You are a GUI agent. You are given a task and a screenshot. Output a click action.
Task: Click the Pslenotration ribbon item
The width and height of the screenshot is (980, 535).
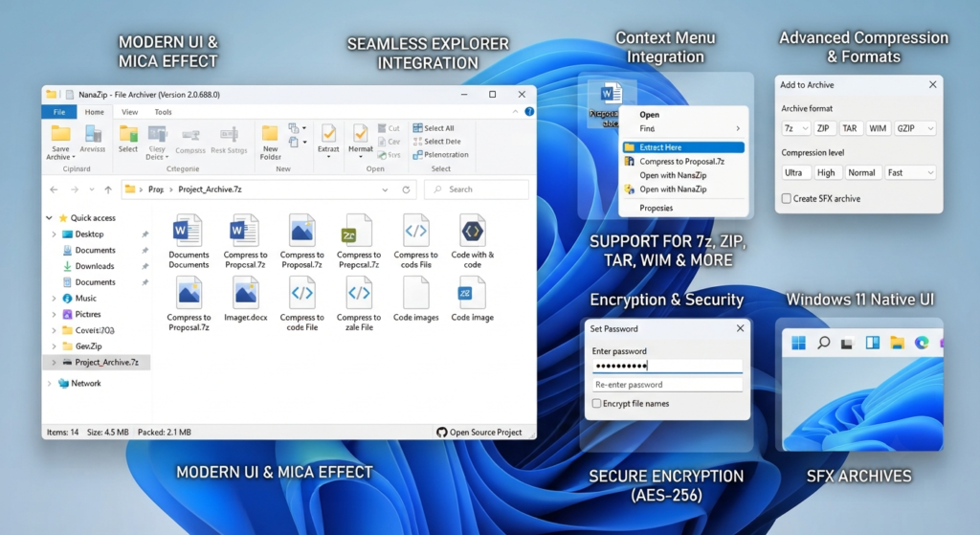click(440, 154)
